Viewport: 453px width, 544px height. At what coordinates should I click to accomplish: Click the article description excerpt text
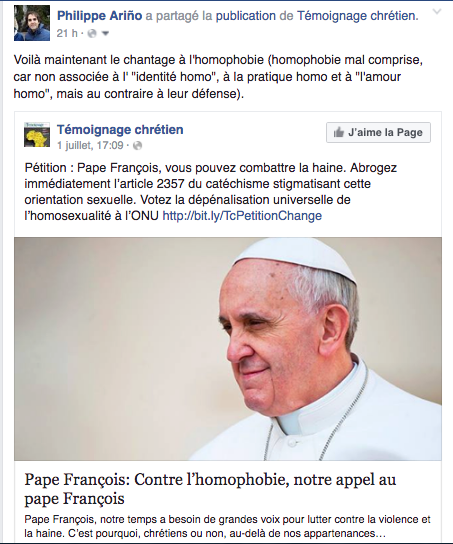pyautogui.click(x=227, y=526)
